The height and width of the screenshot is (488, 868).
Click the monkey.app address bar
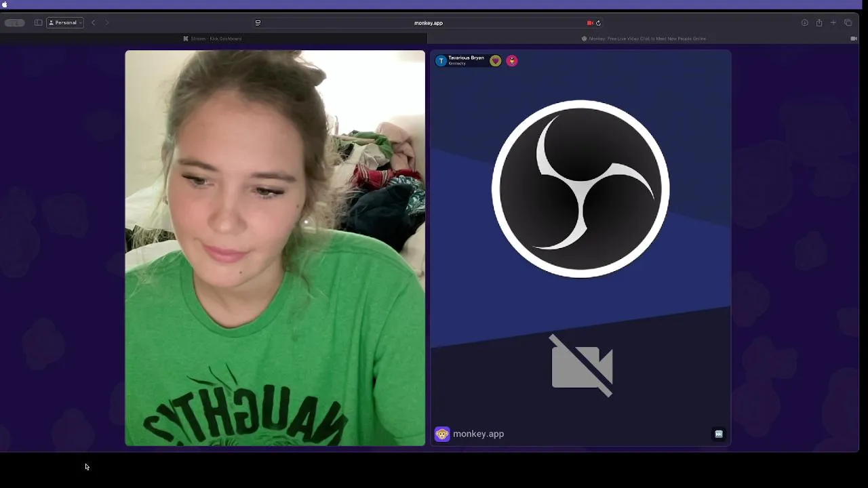[429, 23]
